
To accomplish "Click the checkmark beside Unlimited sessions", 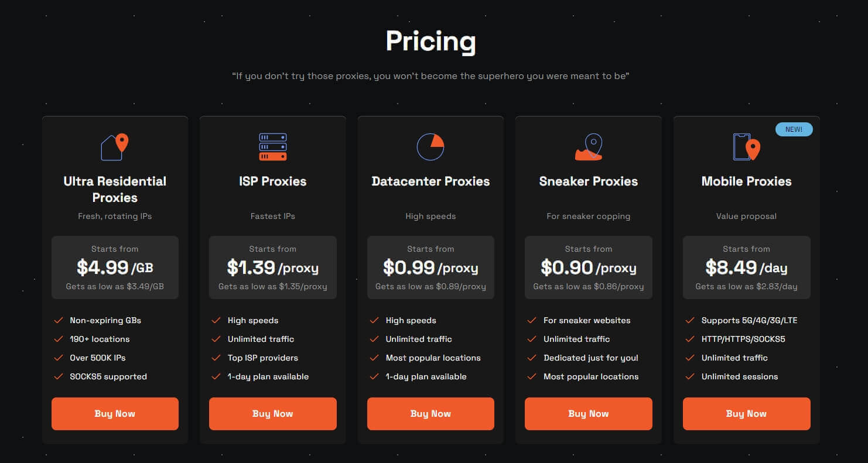I will 690,376.
